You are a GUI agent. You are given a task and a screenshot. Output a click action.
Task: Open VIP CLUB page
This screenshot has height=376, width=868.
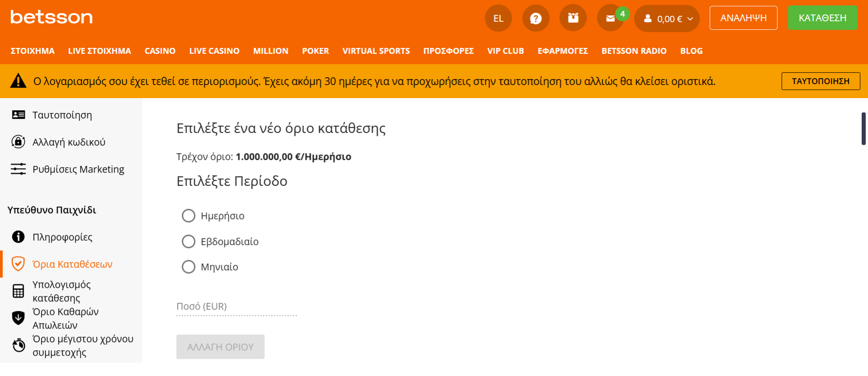click(505, 51)
